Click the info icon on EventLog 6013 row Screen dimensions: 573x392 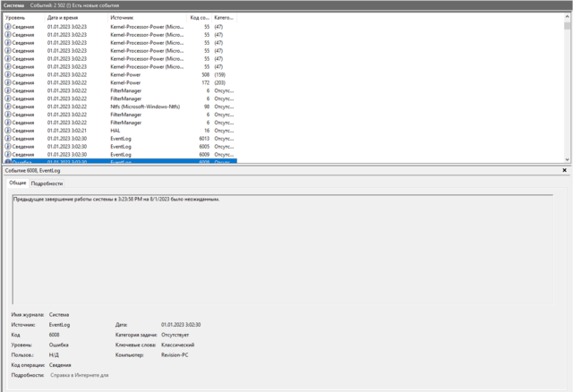8,139
